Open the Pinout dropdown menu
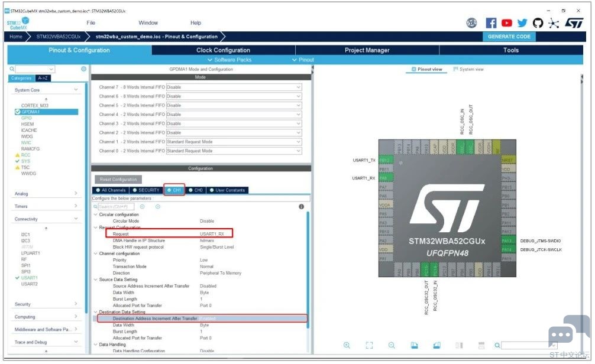Image resolution: width=595 pixels, height=364 pixels. click(303, 60)
